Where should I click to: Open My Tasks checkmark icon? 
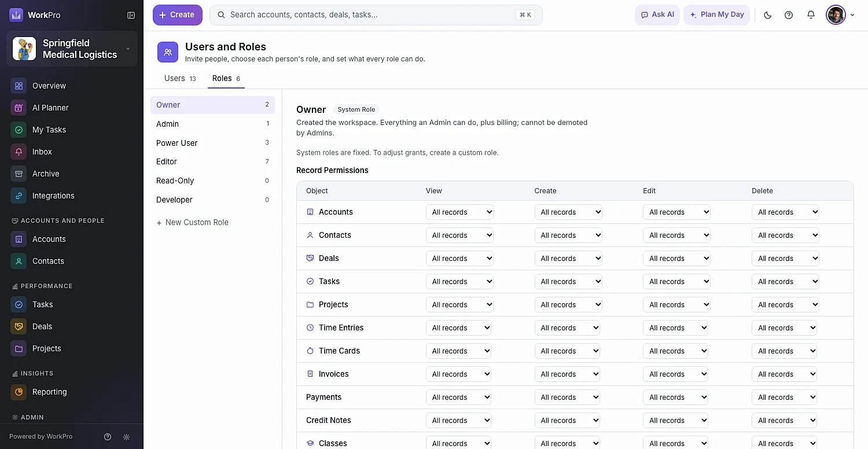19,130
